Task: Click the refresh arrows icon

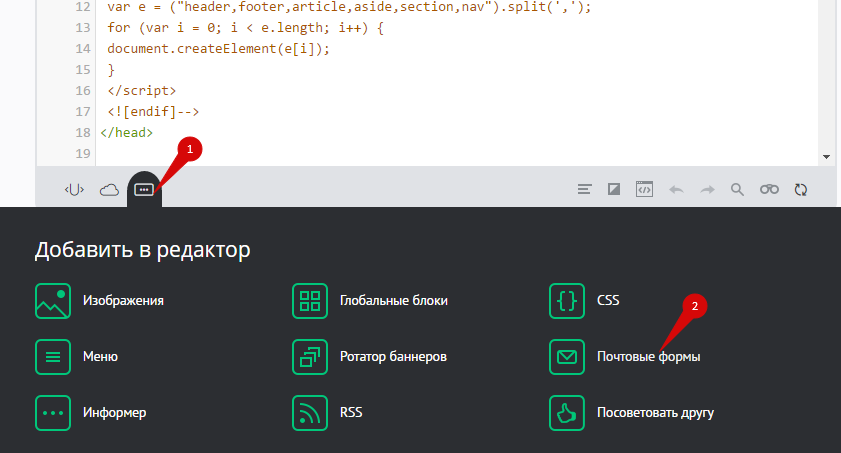Action: coord(800,189)
